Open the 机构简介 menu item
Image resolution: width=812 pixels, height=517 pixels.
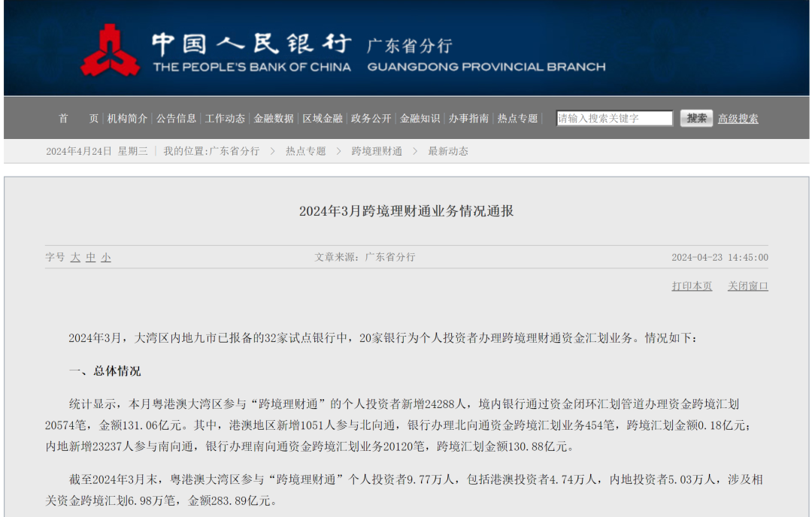[x=127, y=119]
